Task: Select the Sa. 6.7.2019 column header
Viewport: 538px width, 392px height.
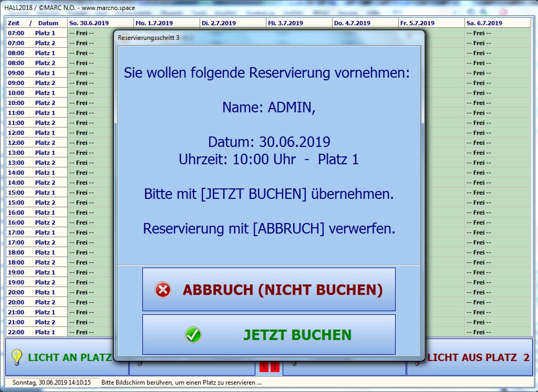Action: [484, 23]
